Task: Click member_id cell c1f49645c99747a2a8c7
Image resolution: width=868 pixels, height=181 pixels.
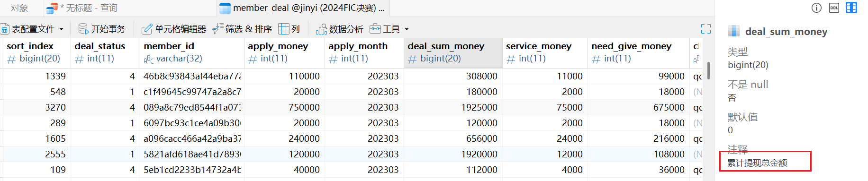Action: (x=192, y=92)
